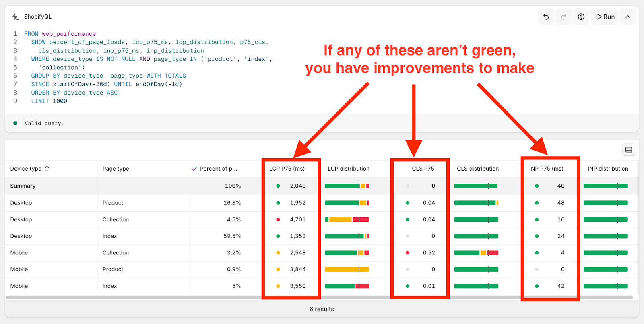644x324 pixels.
Task: Click the undo arrow icon
Action: 546,17
